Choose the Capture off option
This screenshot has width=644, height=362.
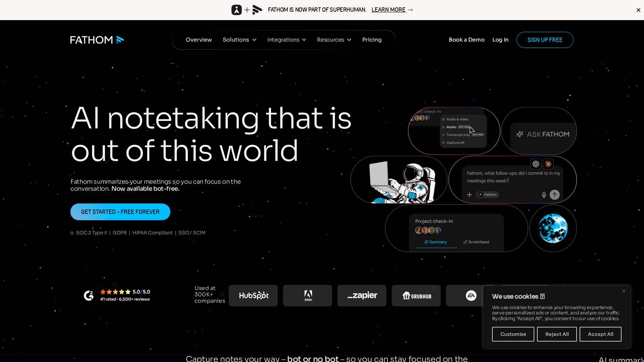pyautogui.click(x=453, y=143)
